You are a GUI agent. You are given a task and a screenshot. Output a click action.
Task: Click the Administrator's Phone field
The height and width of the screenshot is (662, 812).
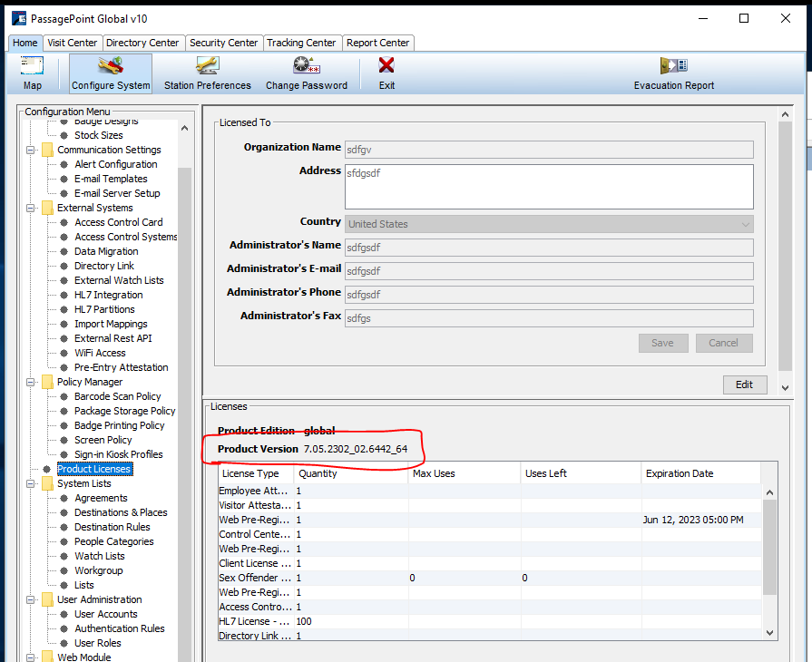click(x=549, y=295)
